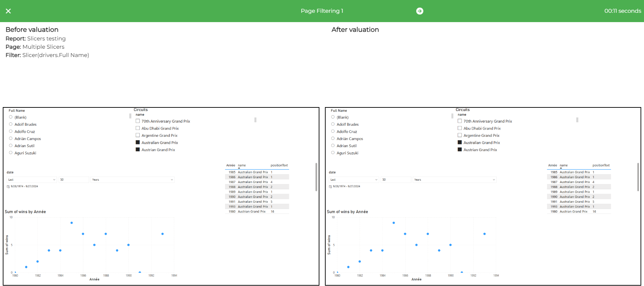The height and width of the screenshot is (286, 644).
Task: Select Adrian Sutil in left report
Action: (x=11, y=146)
